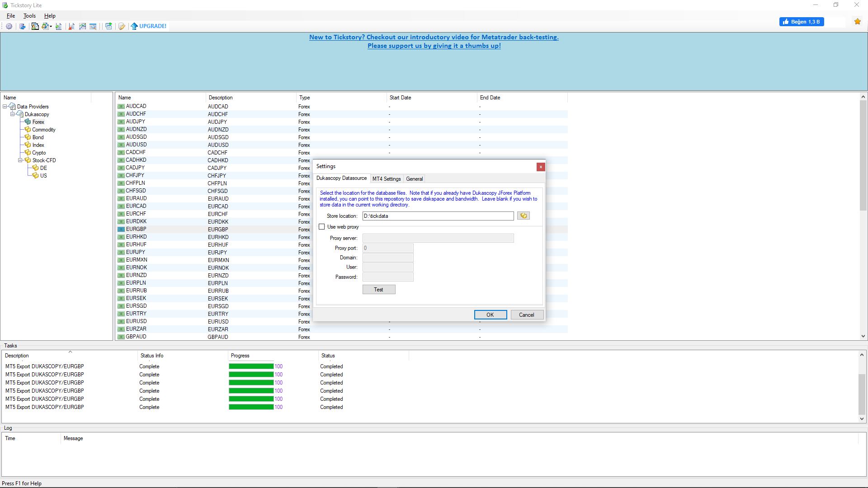Click the Tasks panel scroll down arrow
The height and width of the screenshot is (488, 868).
(862, 419)
